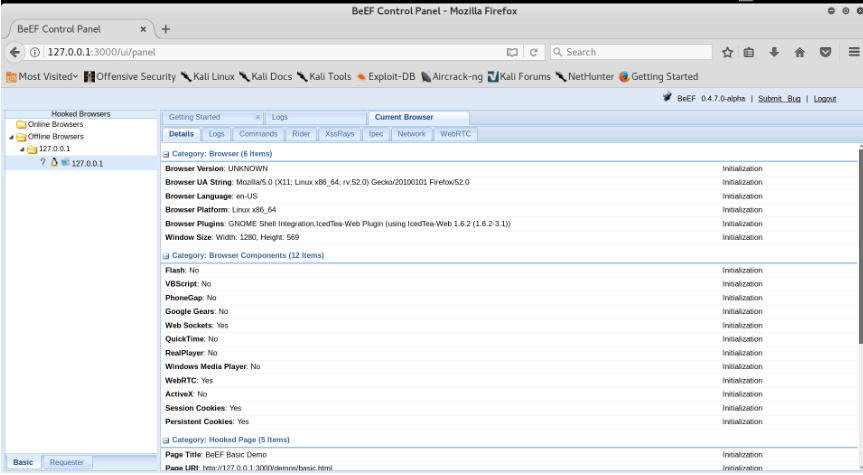Open Aircrack-ng bookmark
This screenshot has width=863, height=475.
tap(452, 77)
